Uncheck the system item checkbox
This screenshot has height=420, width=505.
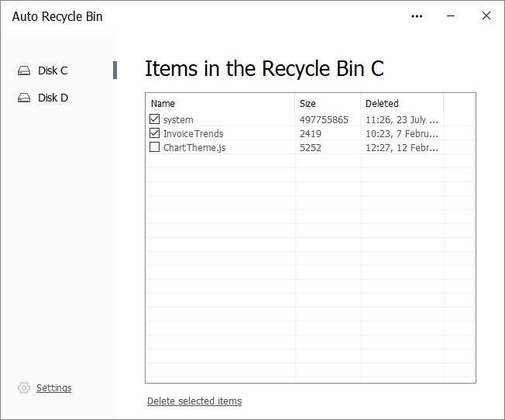point(155,119)
